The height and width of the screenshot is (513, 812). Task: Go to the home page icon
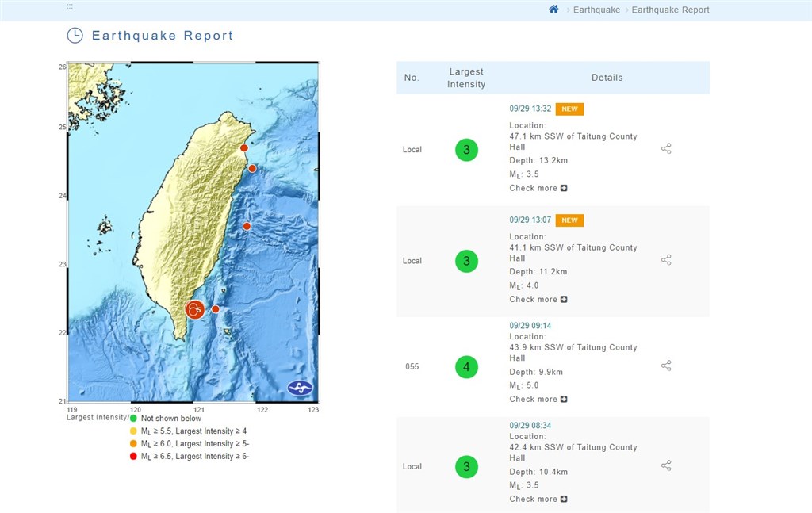point(553,9)
